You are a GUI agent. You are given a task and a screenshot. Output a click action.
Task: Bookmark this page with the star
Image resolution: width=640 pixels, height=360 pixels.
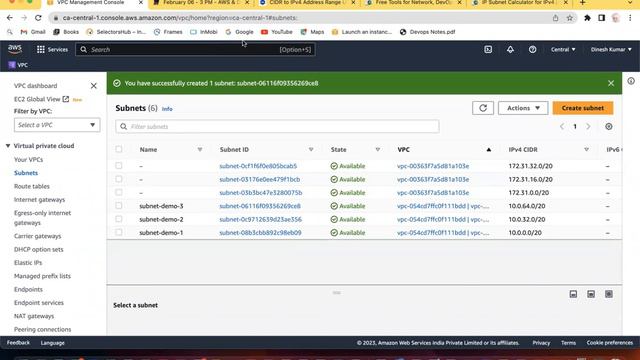click(569, 18)
